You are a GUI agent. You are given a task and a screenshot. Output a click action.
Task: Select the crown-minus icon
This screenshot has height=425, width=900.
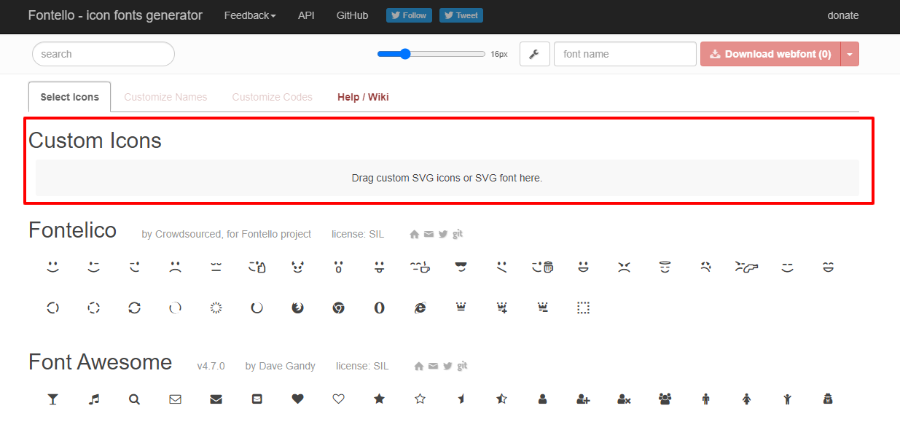[542, 308]
